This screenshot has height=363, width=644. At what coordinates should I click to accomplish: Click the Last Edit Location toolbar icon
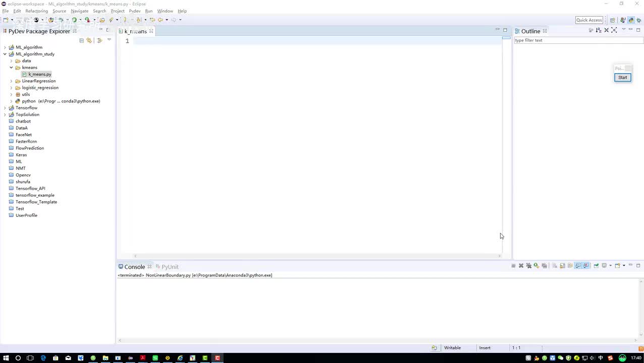point(152,20)
